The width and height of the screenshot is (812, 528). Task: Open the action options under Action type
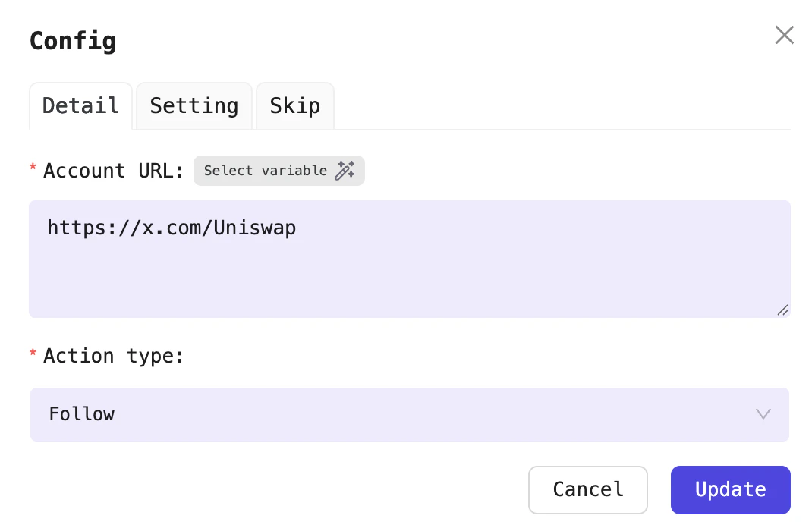[410, 414]
